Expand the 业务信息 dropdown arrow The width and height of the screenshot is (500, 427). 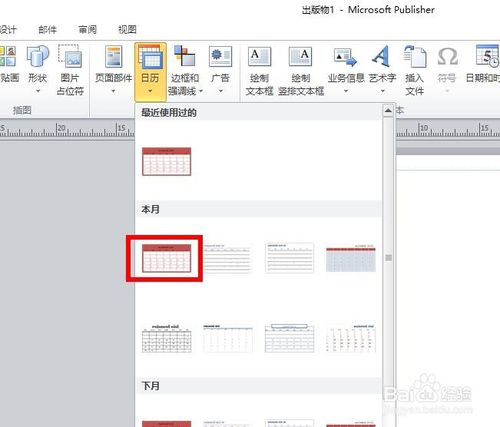pyautogui.click(x=346, y=91)
